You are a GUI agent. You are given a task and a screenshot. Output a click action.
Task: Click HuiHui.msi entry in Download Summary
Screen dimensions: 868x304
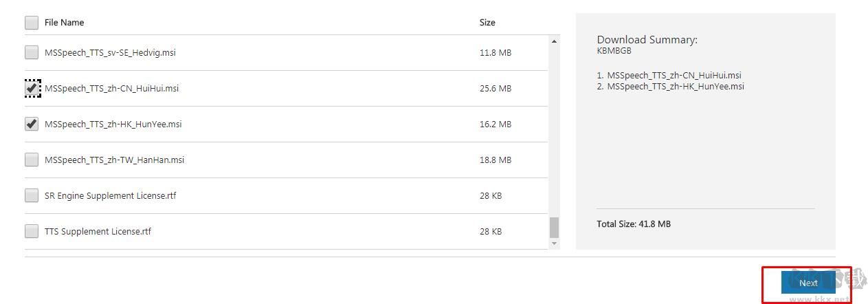674,76
